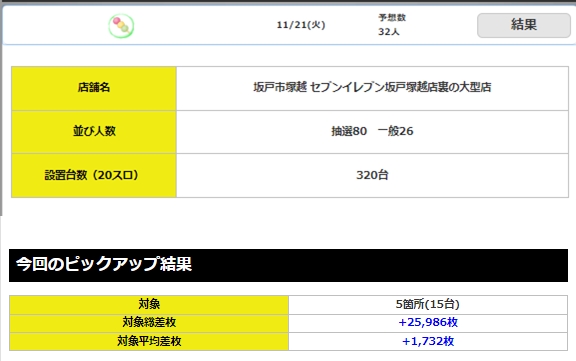The width and height of the screenshot is (576, 361).
Task: Select the 店舗名 header cell
Action: [94, 89]
